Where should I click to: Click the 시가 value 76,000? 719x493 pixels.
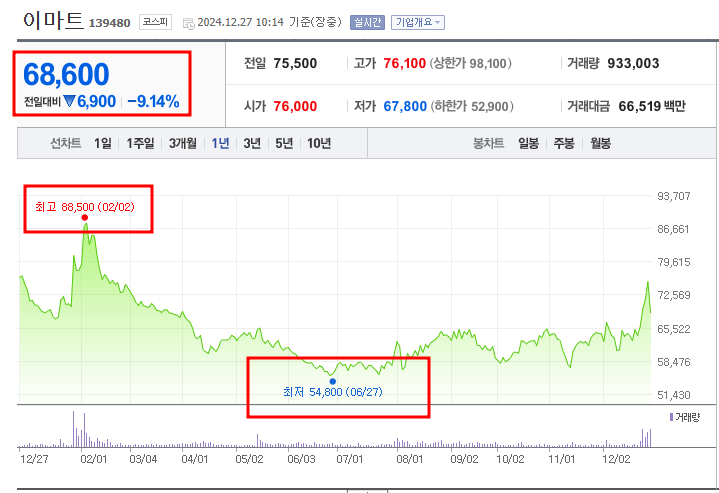pos(295,106)
